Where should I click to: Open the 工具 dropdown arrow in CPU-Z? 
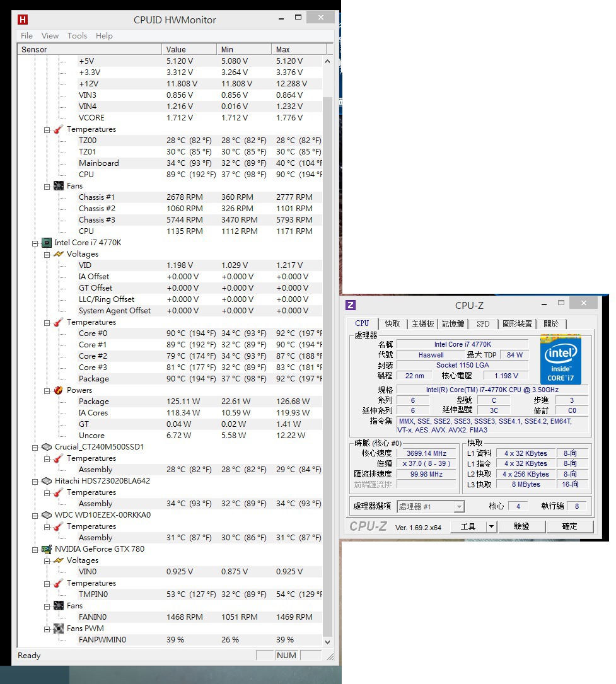(491, 526)
